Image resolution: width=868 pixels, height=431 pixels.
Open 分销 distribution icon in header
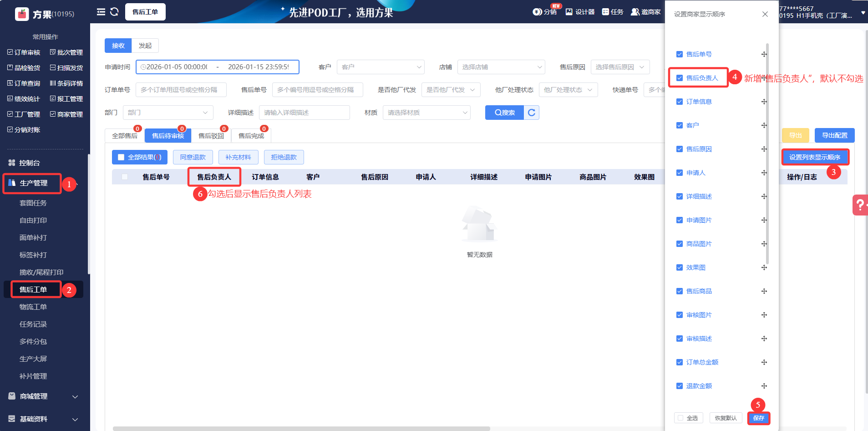tap(544, 12)
